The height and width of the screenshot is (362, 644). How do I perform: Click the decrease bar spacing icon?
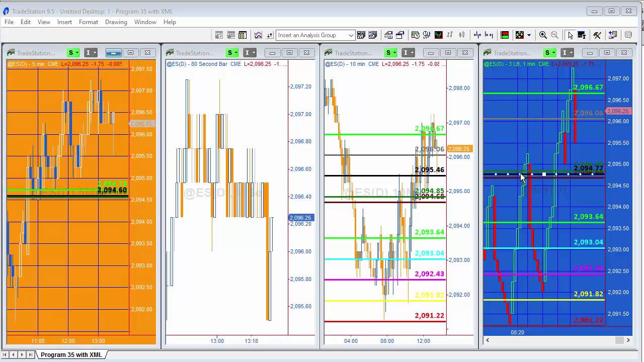477,35
